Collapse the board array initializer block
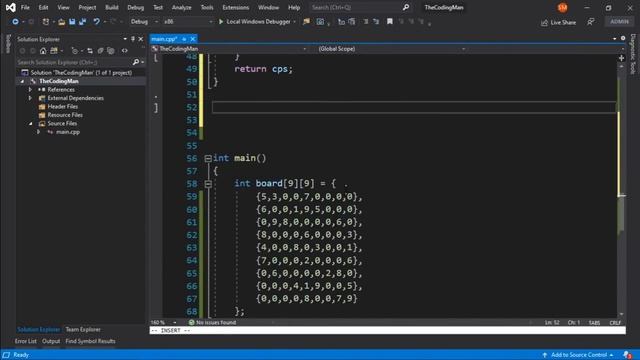The height and width of the screenshot is (360, 640). click(x=208, y=184)
